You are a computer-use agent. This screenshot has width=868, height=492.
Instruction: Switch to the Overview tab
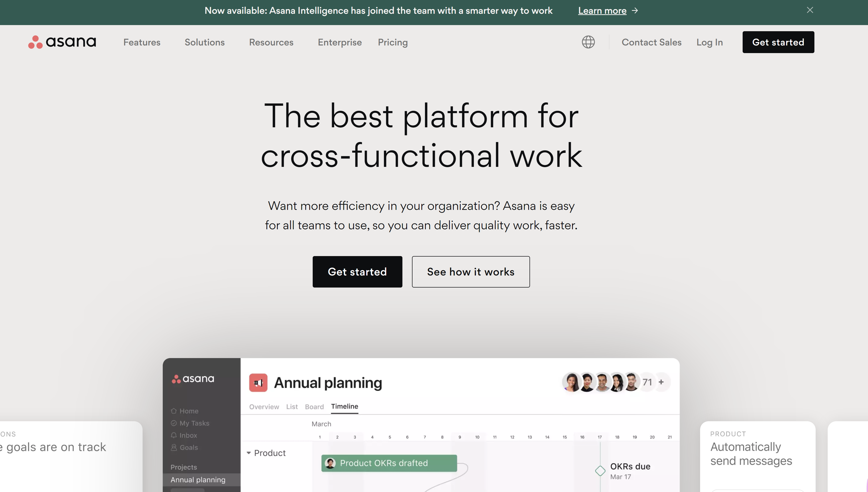tap(264, 406)
